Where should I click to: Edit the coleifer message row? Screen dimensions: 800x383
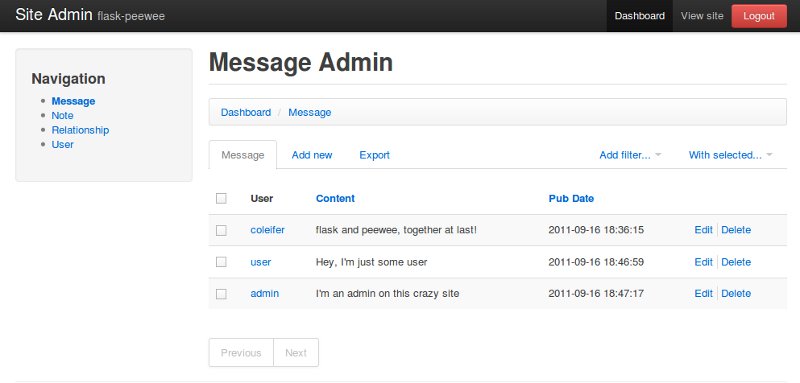point(703,230)
